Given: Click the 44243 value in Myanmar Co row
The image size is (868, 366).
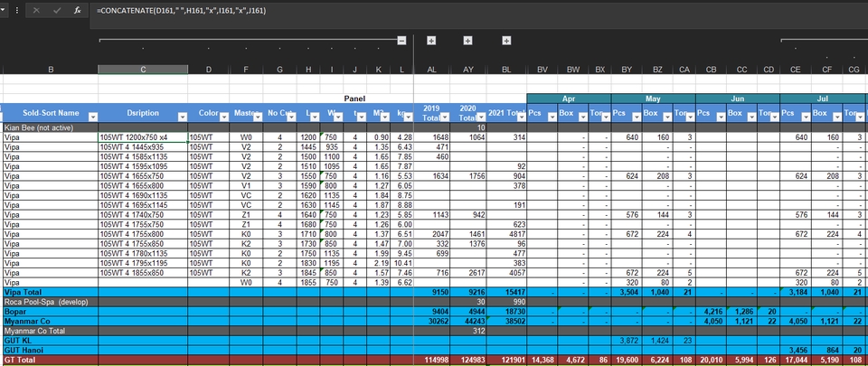Looking at the screenshot, I should pyautogui.click(x=468, y=321).
